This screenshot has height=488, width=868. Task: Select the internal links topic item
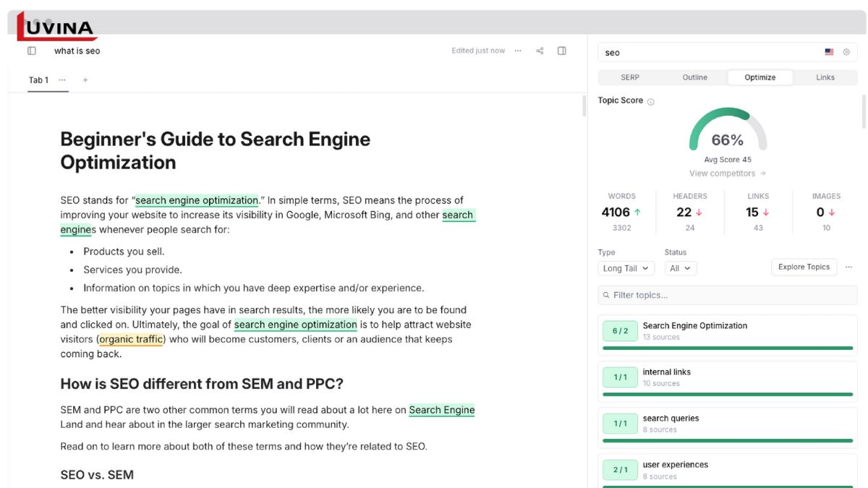(727, 378)
